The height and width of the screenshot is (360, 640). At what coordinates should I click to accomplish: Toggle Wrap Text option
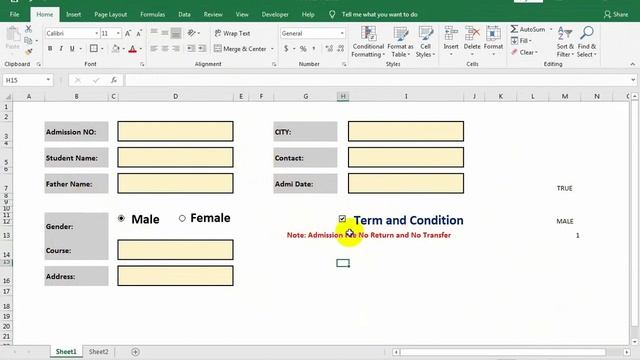point(232,33)
